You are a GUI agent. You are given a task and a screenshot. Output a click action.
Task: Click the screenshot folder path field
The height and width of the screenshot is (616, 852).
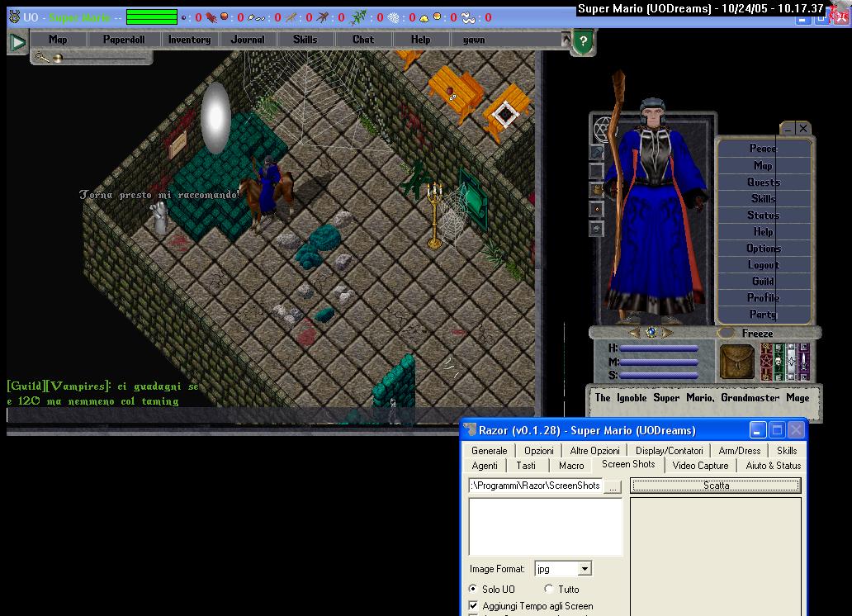click(535, 486)
